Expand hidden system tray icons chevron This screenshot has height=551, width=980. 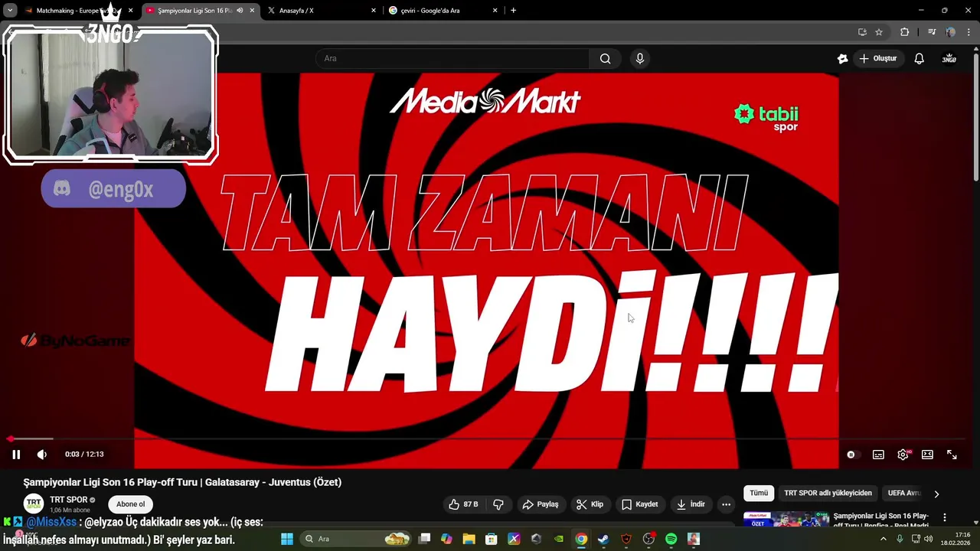pyautogui.click(x=884, y=539)
